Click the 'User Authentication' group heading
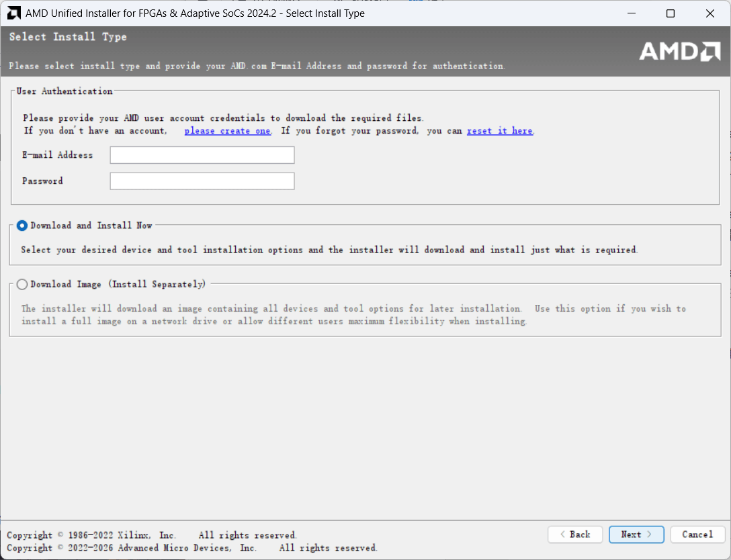 click(64, 91)
